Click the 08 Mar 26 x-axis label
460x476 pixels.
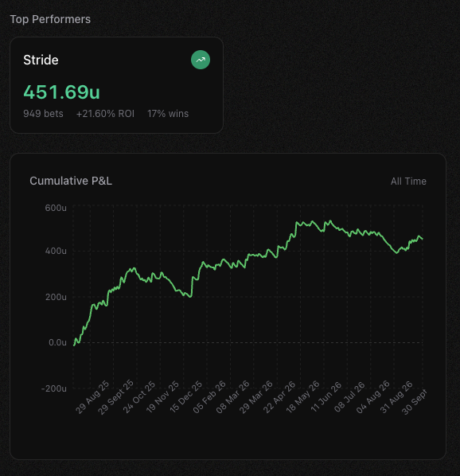pos(232,397)
